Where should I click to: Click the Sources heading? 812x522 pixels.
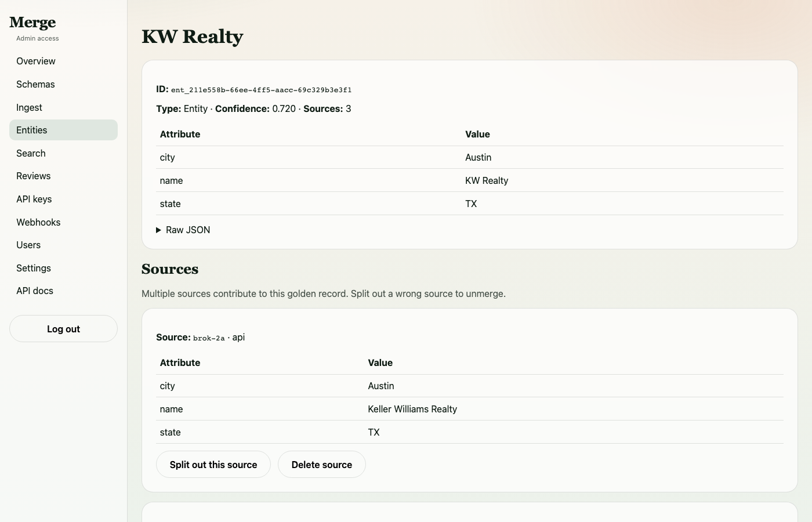170,269
